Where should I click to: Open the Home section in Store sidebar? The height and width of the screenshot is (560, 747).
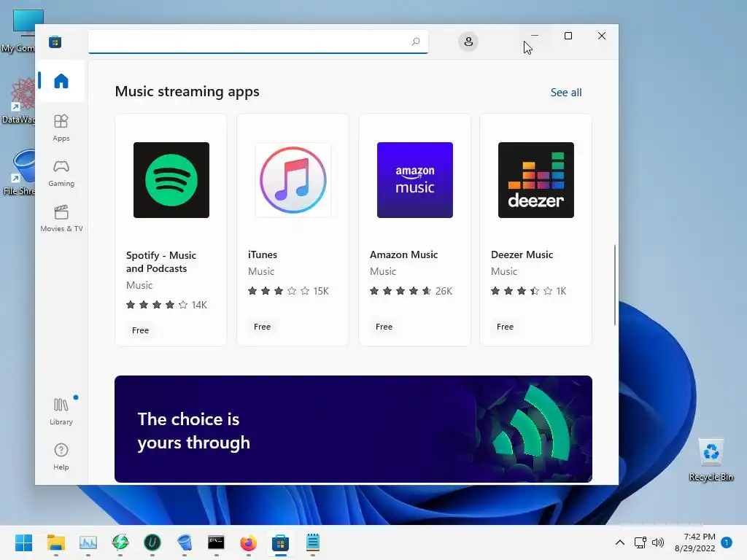[x=61, y=81]
